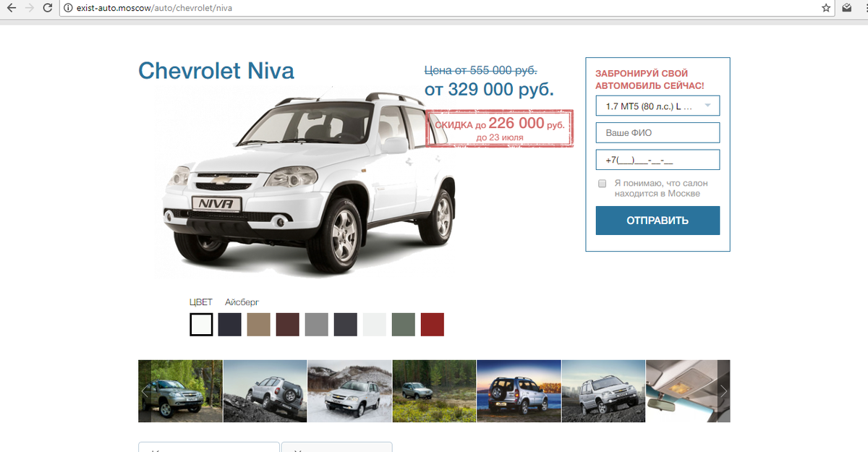Click the ОТПРАВИТЬ button
Viewport: 868px width, 452px height.
tap(658, 221)
